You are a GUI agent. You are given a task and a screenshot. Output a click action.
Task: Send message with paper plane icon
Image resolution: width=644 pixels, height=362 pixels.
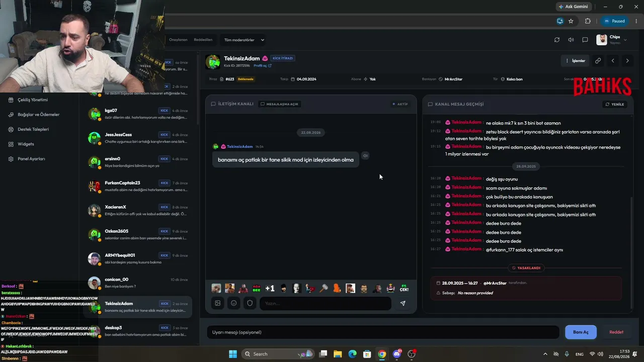403,303
